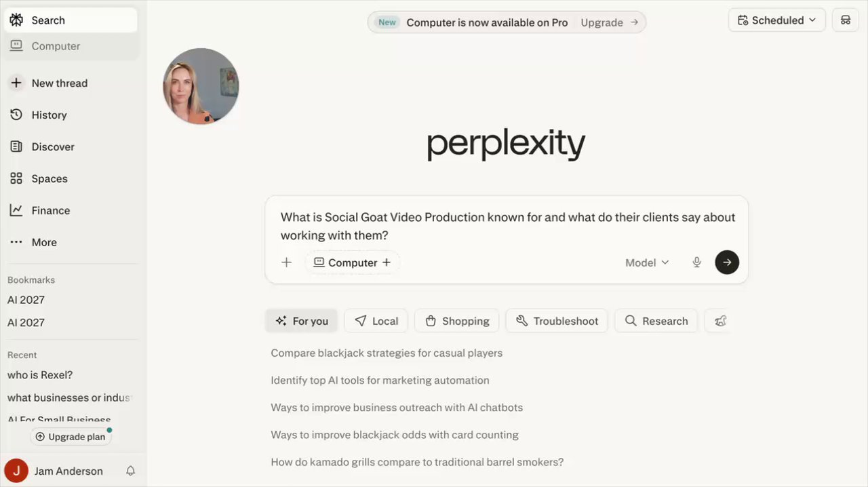
Task: Open the 'who is Rexel?' recent thread
Action: (40, 375)
